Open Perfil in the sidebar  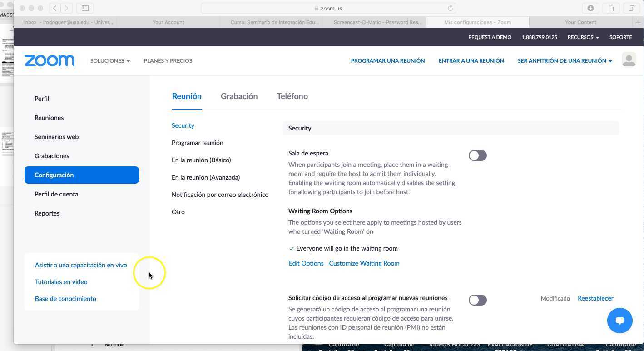[x=42, y=99]
